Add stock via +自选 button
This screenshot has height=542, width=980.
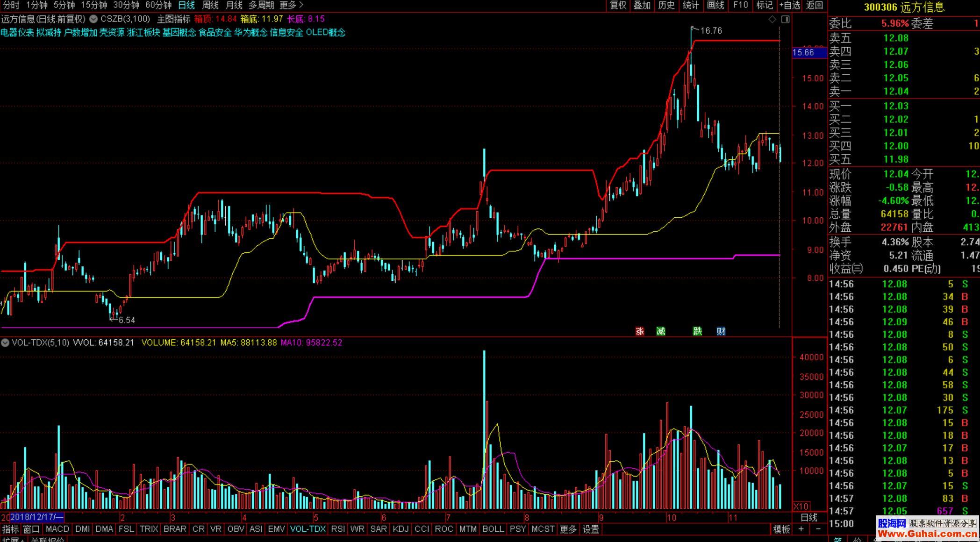(x=790, y=5)
